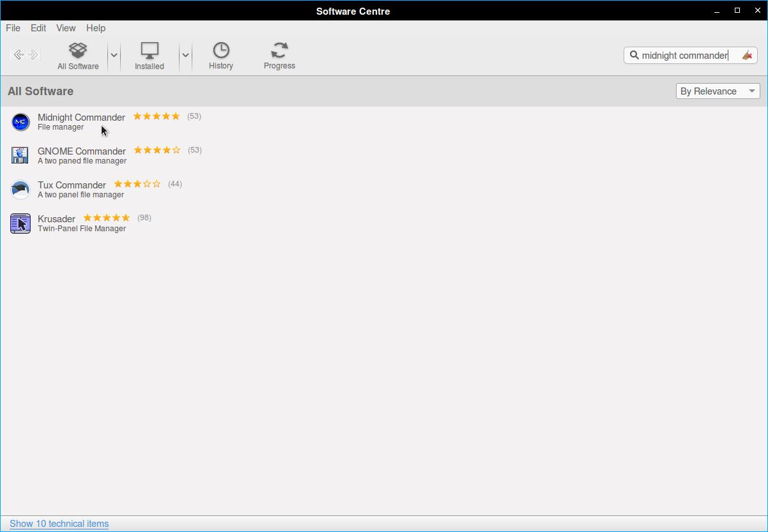Click the All Software toolbar icon
The width and height of the screenshot is (768, 532).
click(78, 56)
